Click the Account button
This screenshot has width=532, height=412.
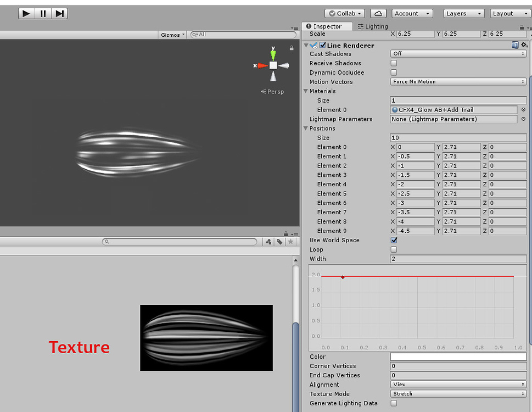(x=412, y=13)
